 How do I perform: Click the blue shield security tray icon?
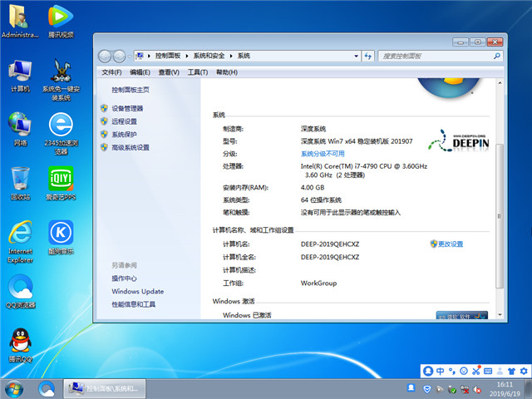(x=427, y=389)
